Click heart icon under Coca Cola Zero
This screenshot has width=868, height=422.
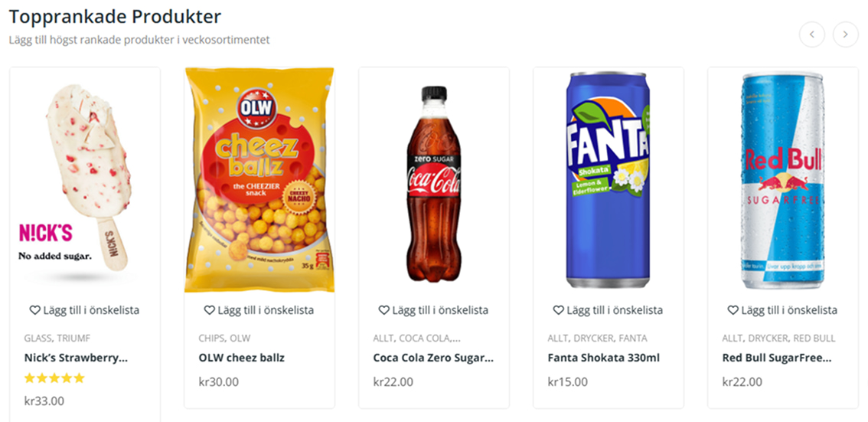(383, 310)
